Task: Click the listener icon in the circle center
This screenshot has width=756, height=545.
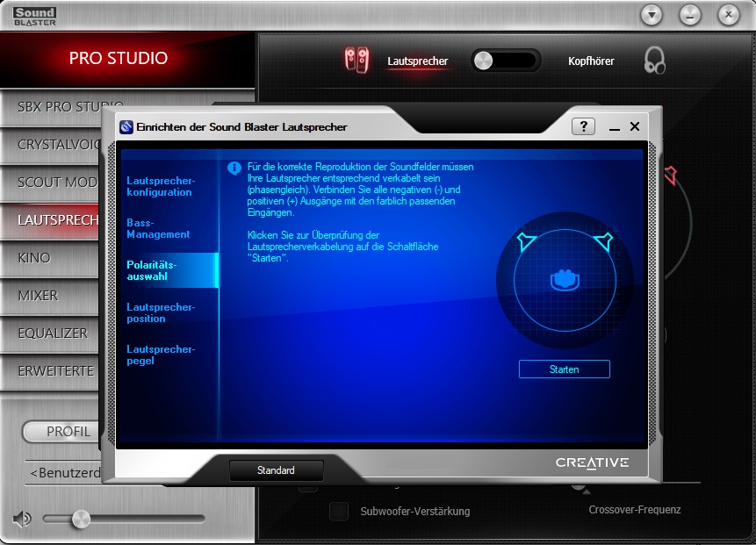Action: [x=565, y=280]
